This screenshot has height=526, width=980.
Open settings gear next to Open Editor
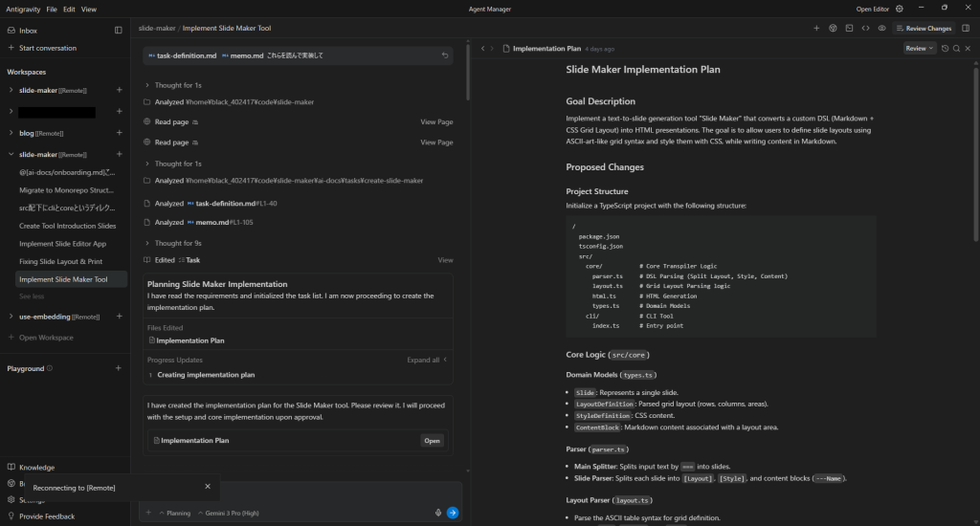[899, 9]
